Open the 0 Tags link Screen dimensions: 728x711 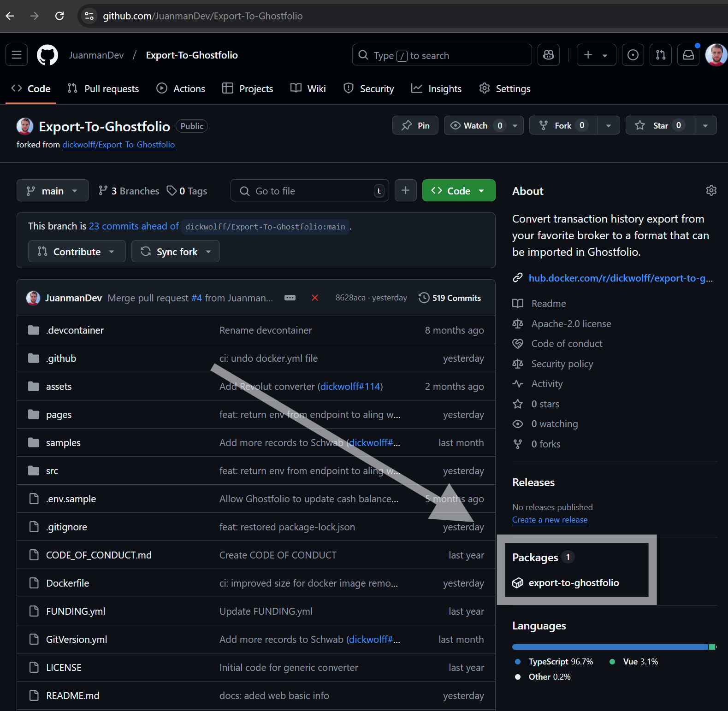(x=187, y=191)
